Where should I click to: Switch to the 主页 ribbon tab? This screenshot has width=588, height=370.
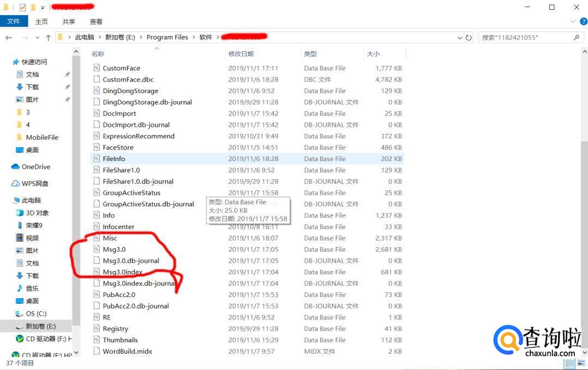tap(41, 22)
